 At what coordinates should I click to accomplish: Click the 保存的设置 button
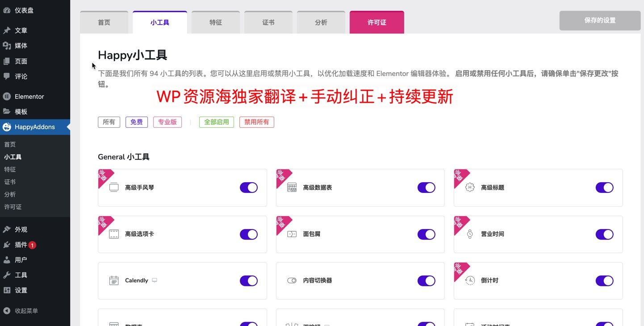coord(600,21)
